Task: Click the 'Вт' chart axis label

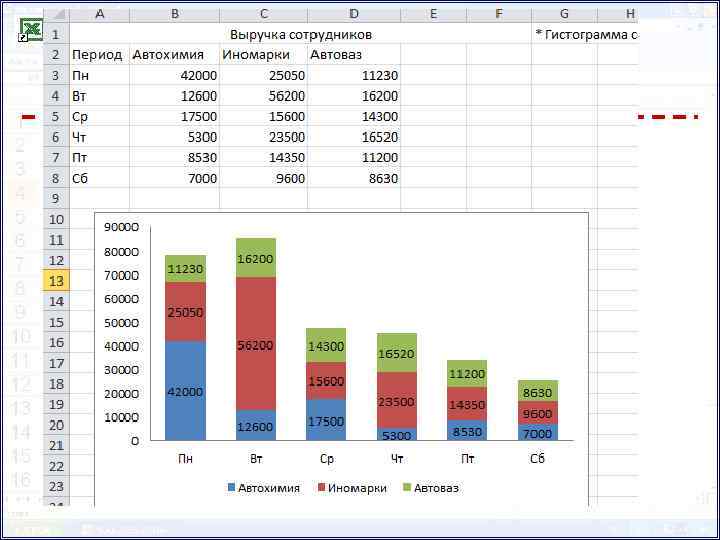Action: [256, 459]
